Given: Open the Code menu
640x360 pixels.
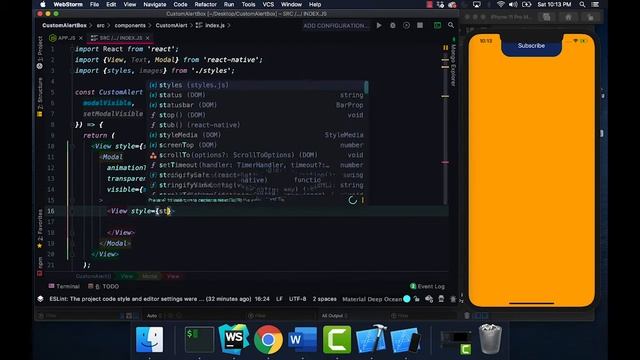Looking at the screenshot, I should coord(180,4).
